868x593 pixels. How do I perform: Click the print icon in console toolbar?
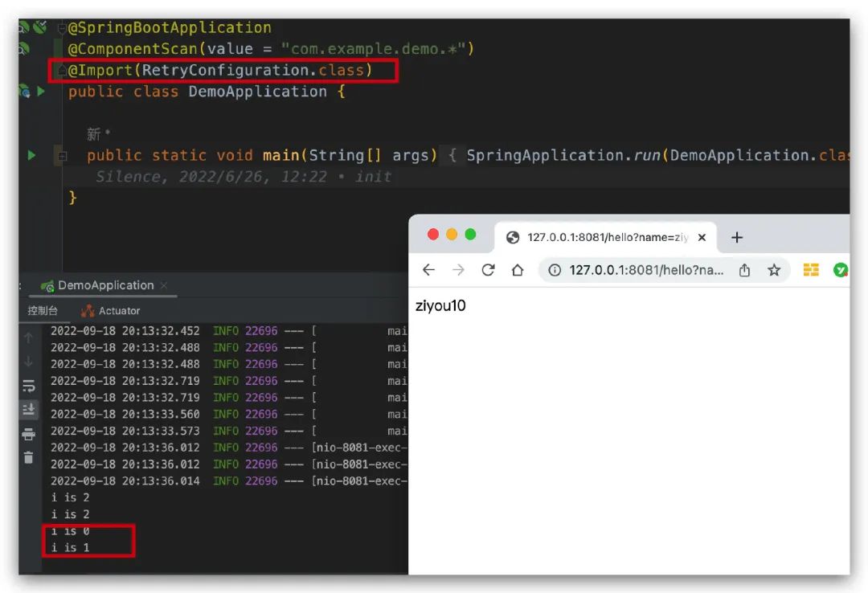29,434
